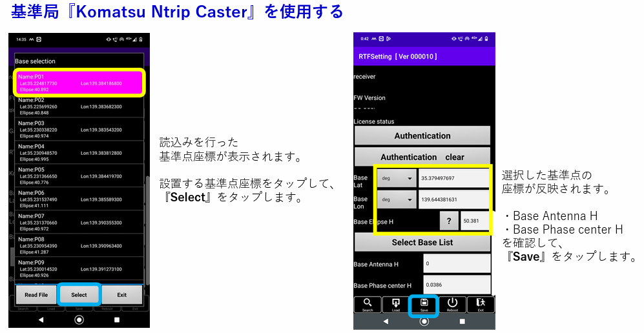Select base point Name:P08
This screenshot has width=644, height=333.
tap(79, 246)
